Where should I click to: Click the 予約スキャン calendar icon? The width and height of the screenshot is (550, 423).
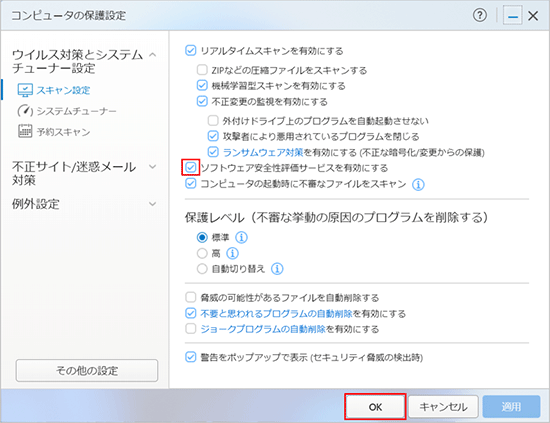pos(25,132)
